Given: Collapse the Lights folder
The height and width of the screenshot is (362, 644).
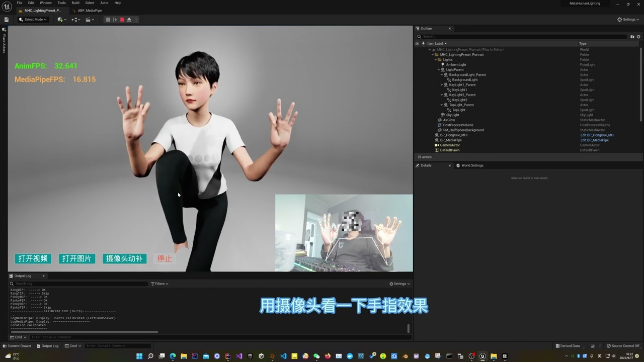Looking at the screenshot, I should click(x=436, y=60).
